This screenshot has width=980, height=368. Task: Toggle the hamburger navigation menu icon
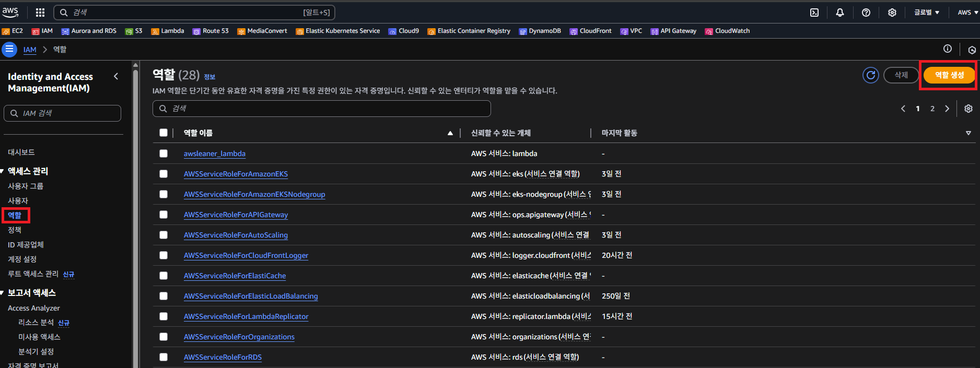coord(9,50)
